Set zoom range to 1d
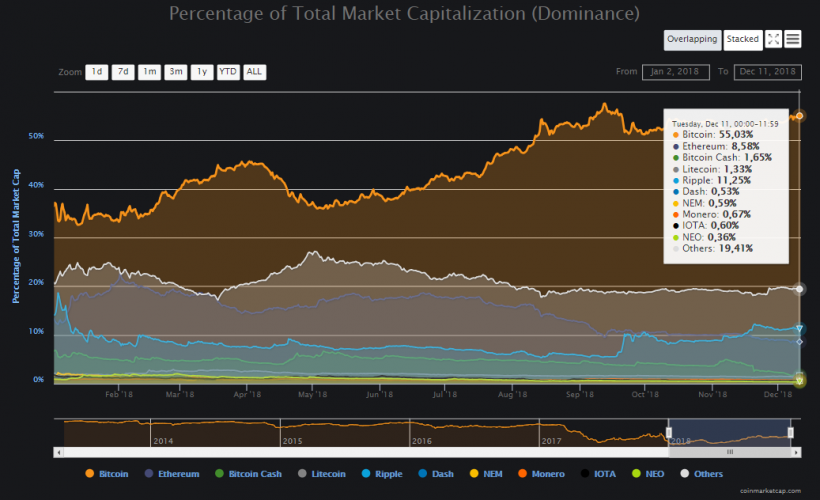Image resolution: width=820 pixels, height=500 pixels. pos(97,72)
